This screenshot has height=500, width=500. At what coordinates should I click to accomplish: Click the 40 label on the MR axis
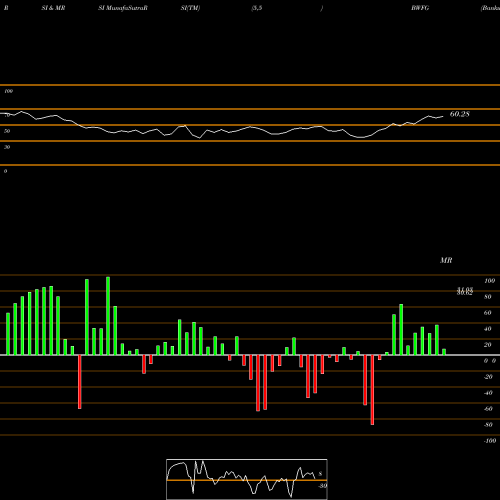[488, 329]
